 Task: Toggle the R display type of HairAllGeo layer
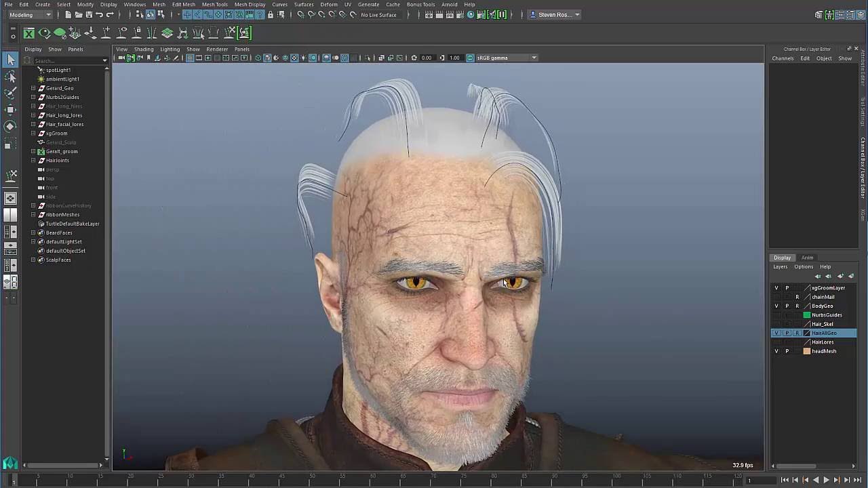[x=797, y=333]
